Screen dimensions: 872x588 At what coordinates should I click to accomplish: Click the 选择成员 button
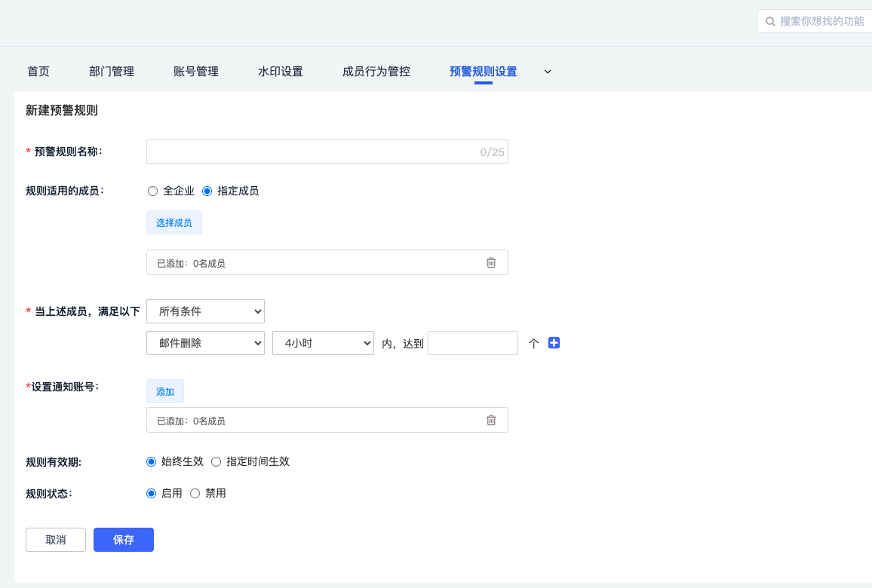click(x=174, y=222)
